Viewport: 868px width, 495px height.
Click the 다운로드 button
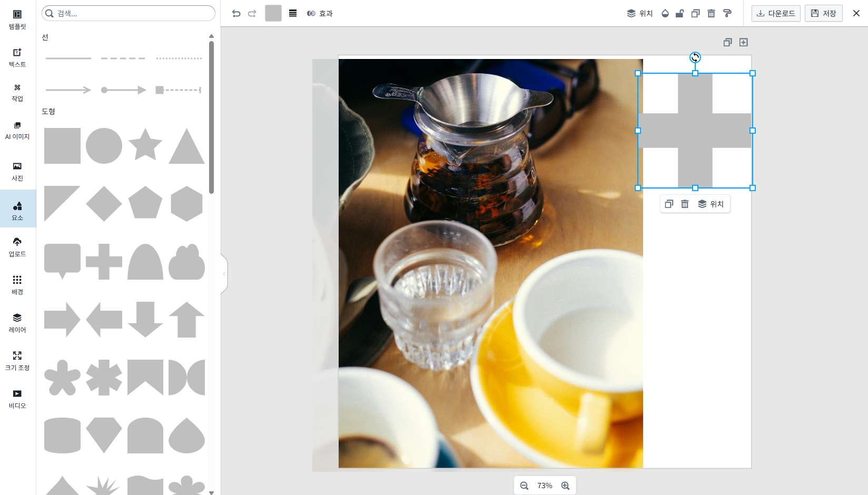(776, 14)
